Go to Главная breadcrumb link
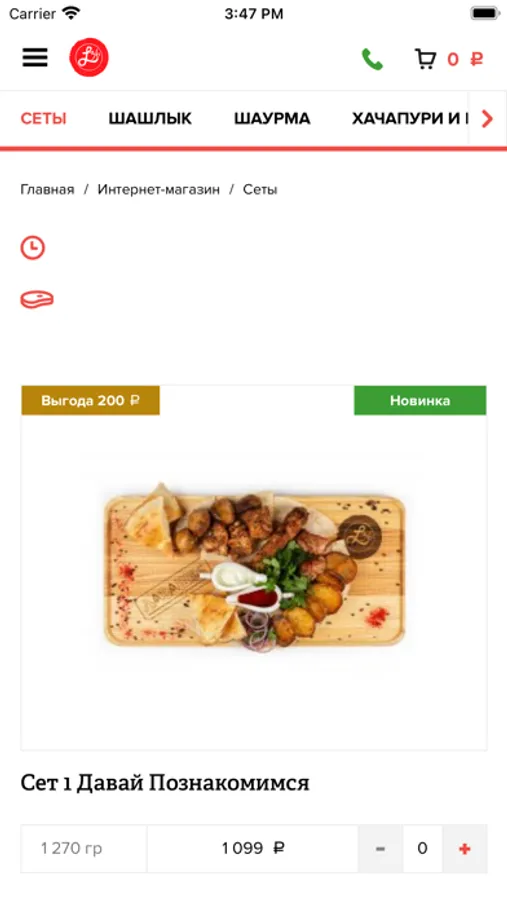Screen dimensions: 507x900 [47, 189]
